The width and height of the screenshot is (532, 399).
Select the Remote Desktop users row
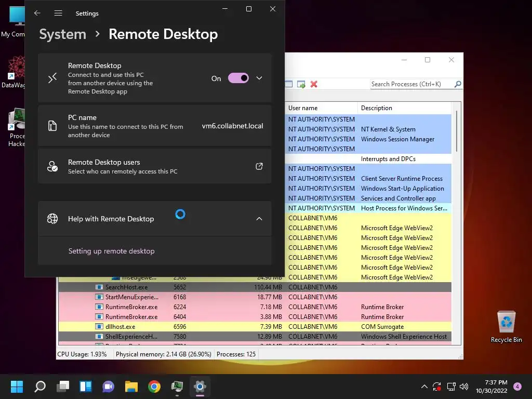pyautogui.click(x=155, y=166)
